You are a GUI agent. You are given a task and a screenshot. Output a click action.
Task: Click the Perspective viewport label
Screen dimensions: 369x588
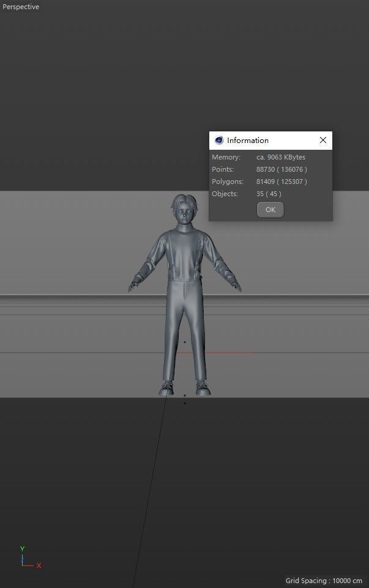click(21, 7)
